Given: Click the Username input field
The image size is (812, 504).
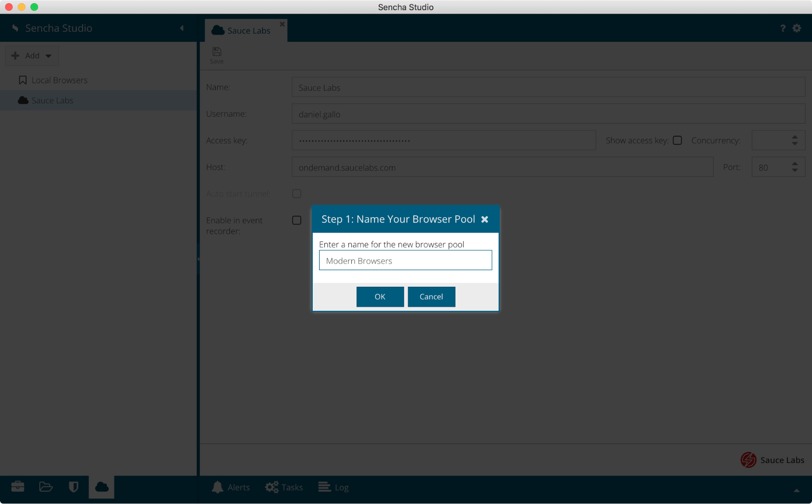Looking at the screenshot, I should click(x=548, y=114).
